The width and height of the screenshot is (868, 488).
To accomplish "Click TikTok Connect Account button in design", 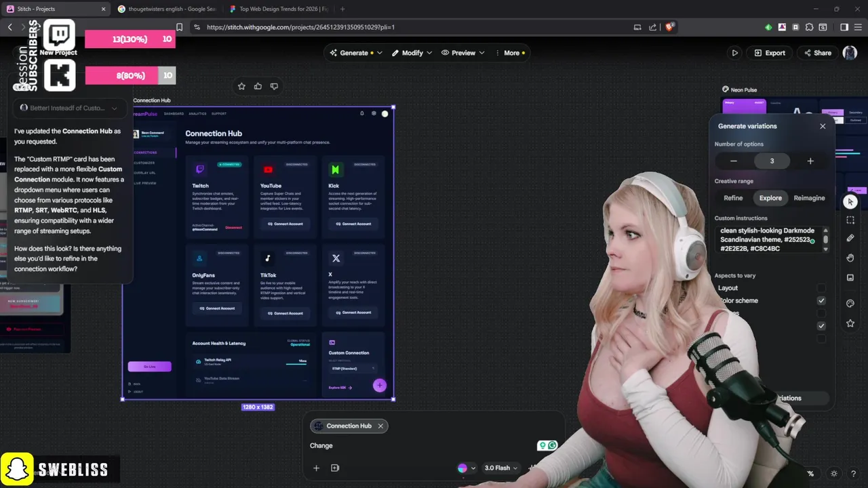I will [285, 313].
